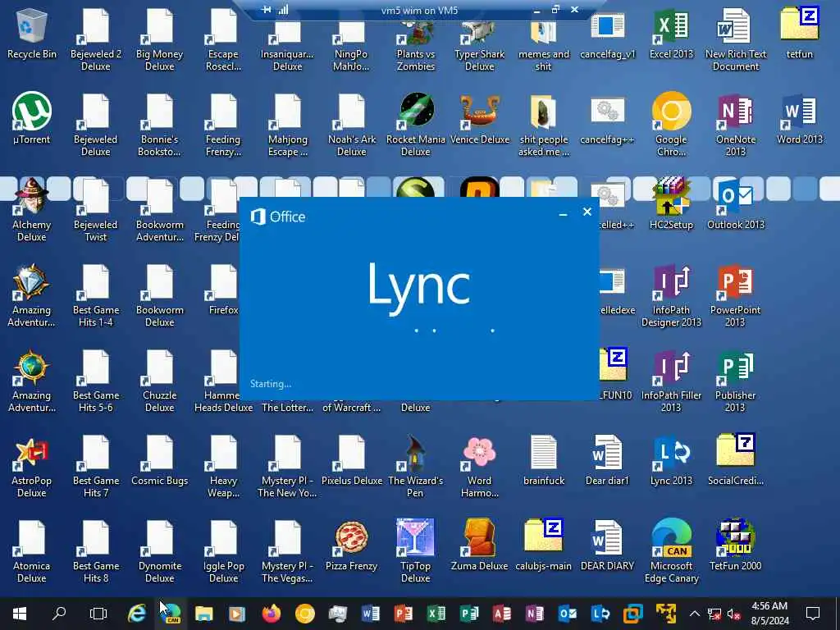The width and height of the screenshot is (840, 630).
Task: Click the muted volume tray icon
Action: [734, 614]
